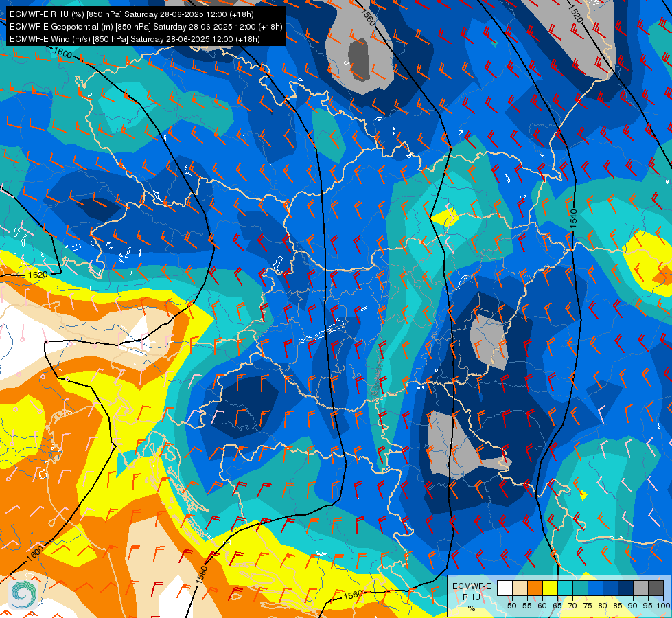Click the 1540 contour label
The image size is (672, 618).
(573, 218)
